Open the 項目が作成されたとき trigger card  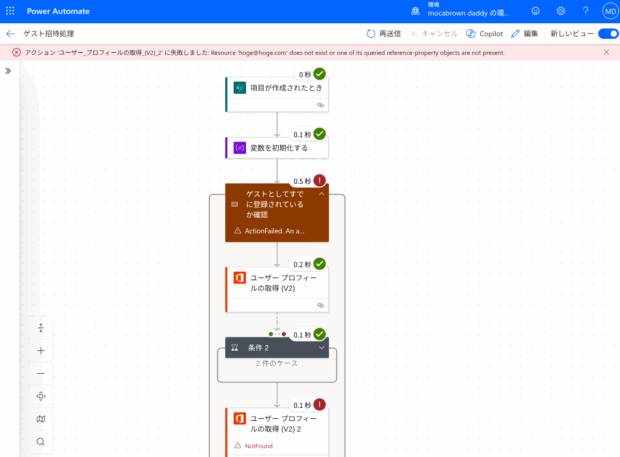277,94
